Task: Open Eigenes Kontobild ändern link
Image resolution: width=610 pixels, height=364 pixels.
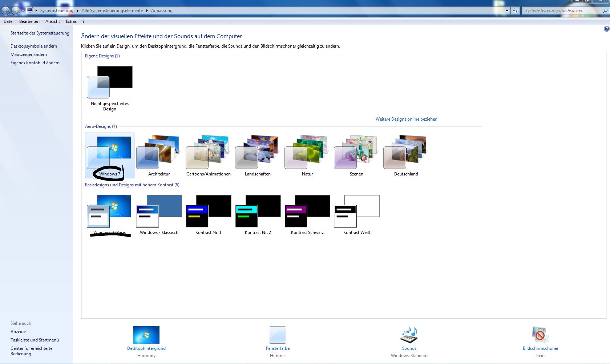Action: pyautogui.click(x=35, y=63)
